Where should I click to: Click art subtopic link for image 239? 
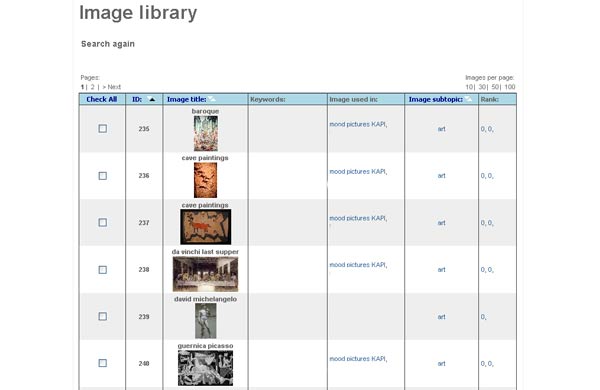pos(441,317)
